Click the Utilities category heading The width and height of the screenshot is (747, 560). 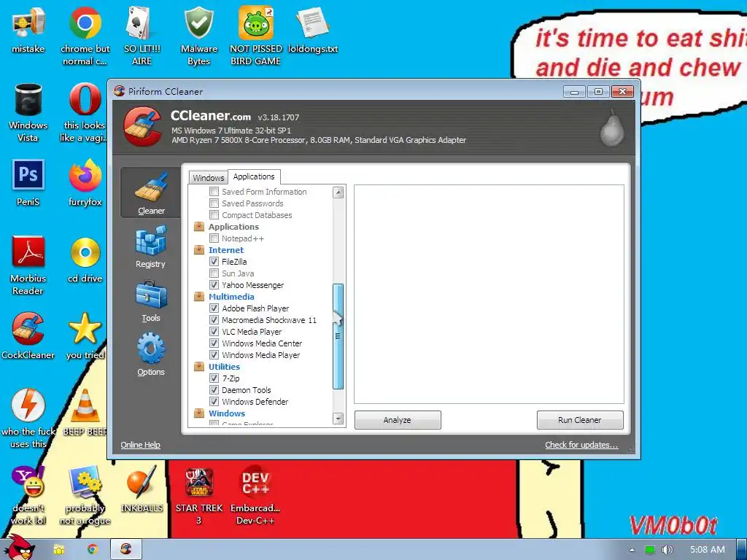click(x=224, y=367)
